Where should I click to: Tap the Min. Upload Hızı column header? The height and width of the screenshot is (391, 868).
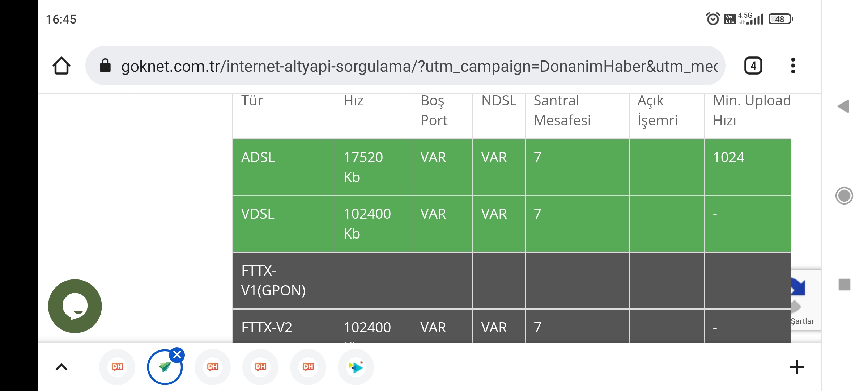pos(752,110)
